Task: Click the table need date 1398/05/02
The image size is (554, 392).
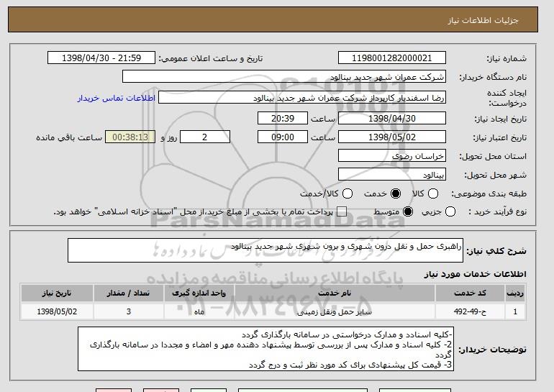Action: (57, 311)
